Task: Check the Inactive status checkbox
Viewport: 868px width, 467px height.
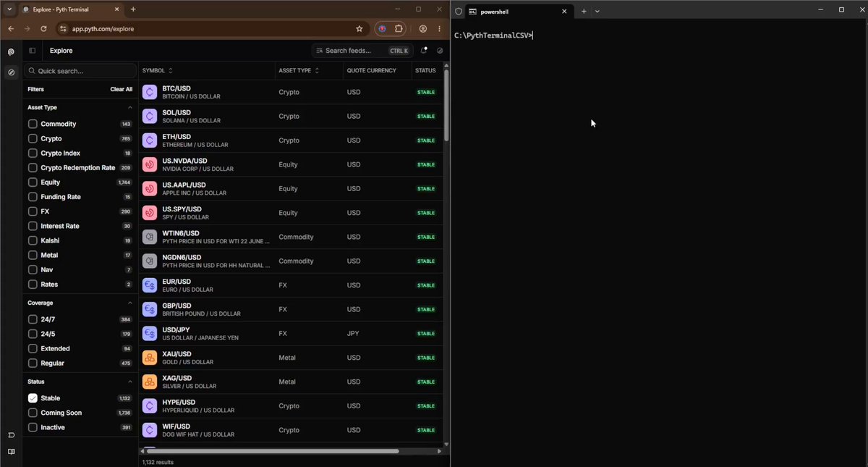Action: (x=33, y=427)
